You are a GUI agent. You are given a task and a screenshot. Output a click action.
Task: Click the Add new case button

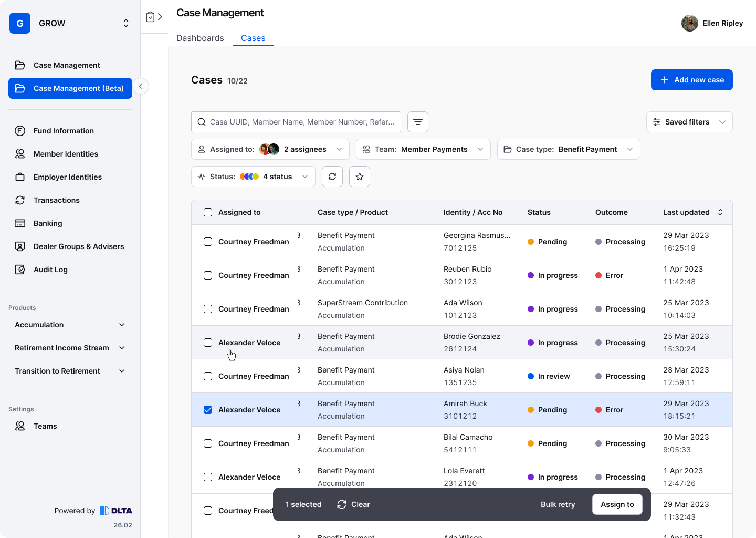pos(691,80)
